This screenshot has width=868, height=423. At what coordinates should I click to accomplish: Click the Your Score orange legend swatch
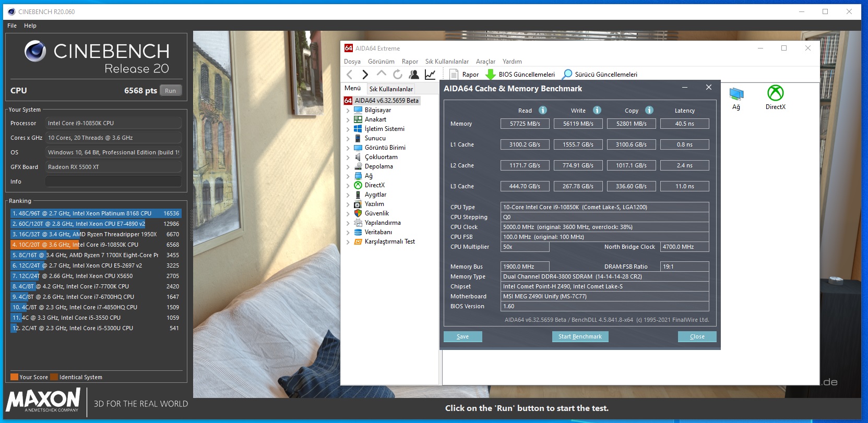point(15,377)
